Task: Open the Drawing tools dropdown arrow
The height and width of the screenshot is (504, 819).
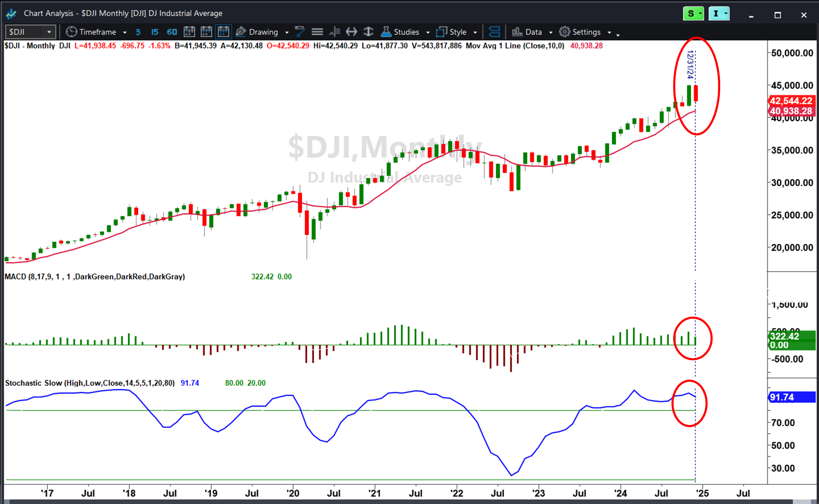Action: point(287,32)
